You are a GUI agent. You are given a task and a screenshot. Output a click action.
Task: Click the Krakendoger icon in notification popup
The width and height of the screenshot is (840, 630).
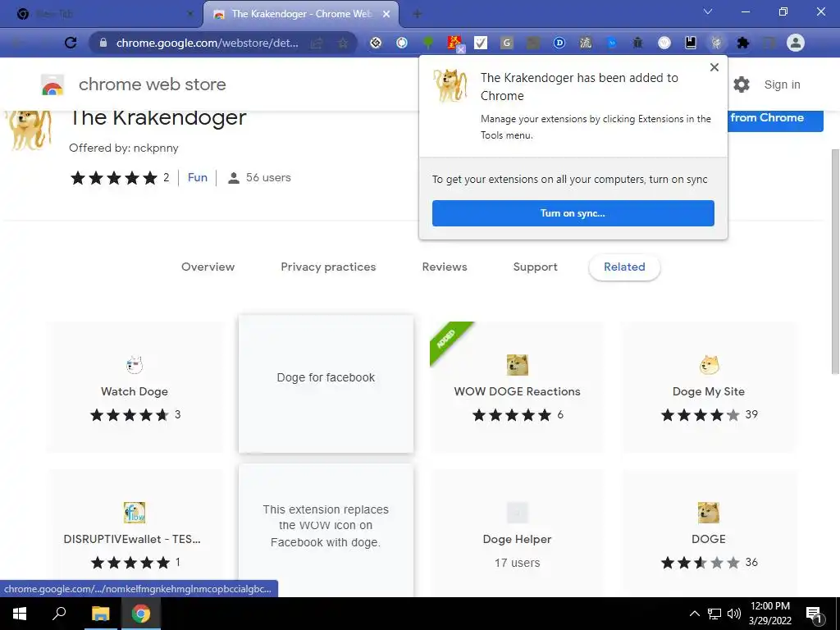pyautogui.click(x=450, y=84)
